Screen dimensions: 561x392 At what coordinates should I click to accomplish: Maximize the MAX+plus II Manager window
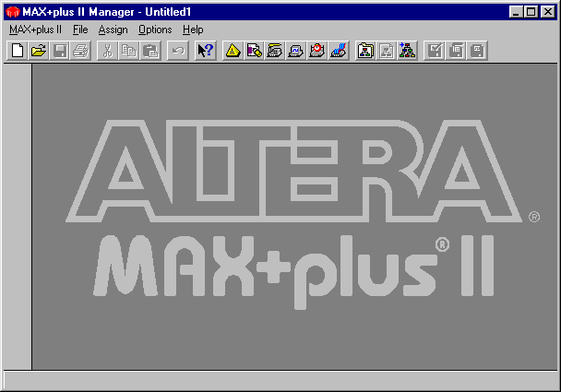point(531,12)
